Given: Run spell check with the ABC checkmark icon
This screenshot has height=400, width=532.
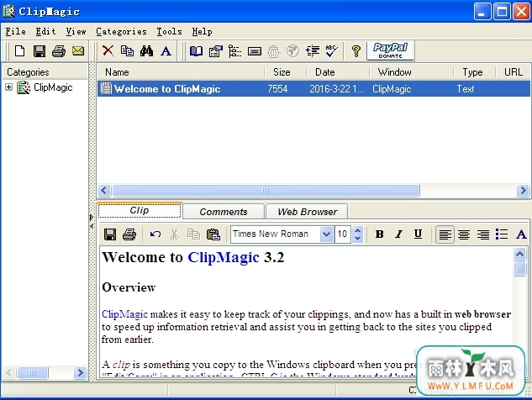Looking at the screenshot, I should pos(331,51).
